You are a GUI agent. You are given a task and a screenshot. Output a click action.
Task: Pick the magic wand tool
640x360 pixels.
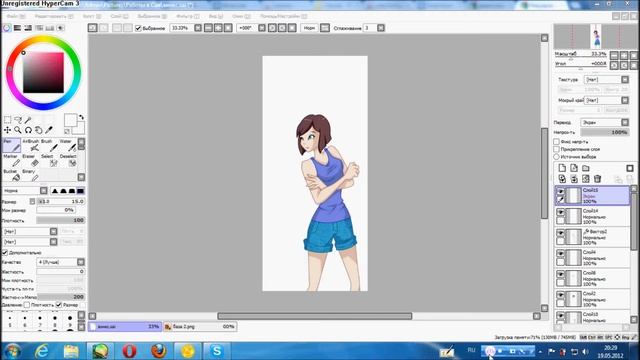(x=28, y=120)
